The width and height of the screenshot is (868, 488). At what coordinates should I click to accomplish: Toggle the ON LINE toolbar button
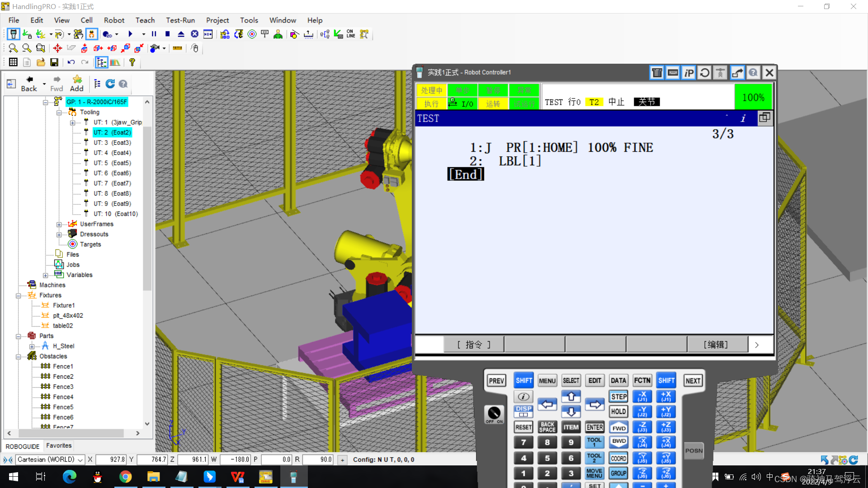[x=351, y=34]
